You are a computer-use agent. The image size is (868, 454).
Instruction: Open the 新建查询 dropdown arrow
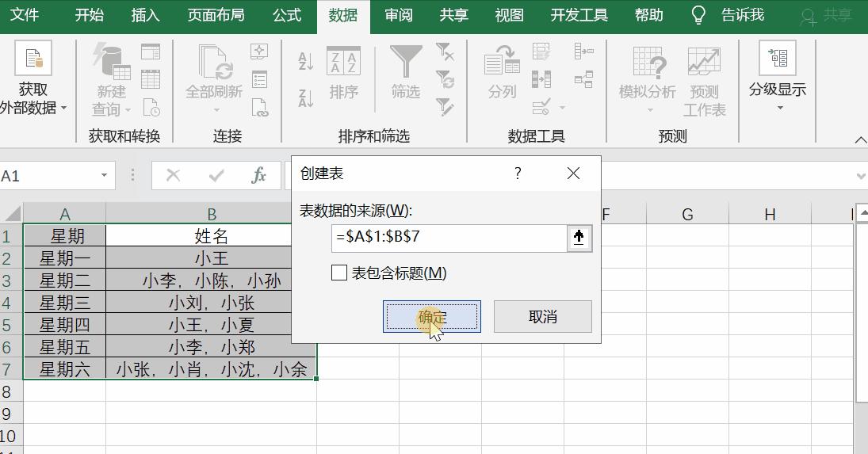[x=128, y=110]
